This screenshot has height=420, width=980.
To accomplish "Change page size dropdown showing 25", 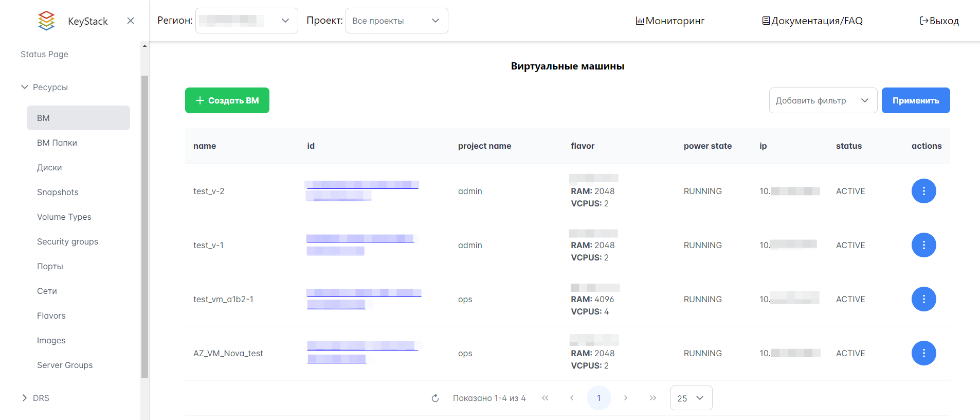I will pos(691,398).
